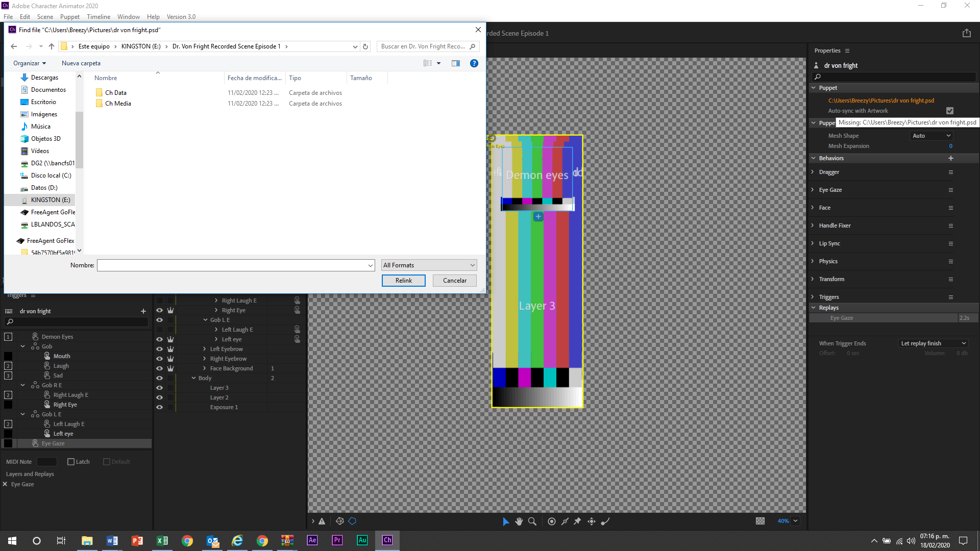
Task: Select the arrow selection tool in scene toolbar
Action: click(506, 521)
